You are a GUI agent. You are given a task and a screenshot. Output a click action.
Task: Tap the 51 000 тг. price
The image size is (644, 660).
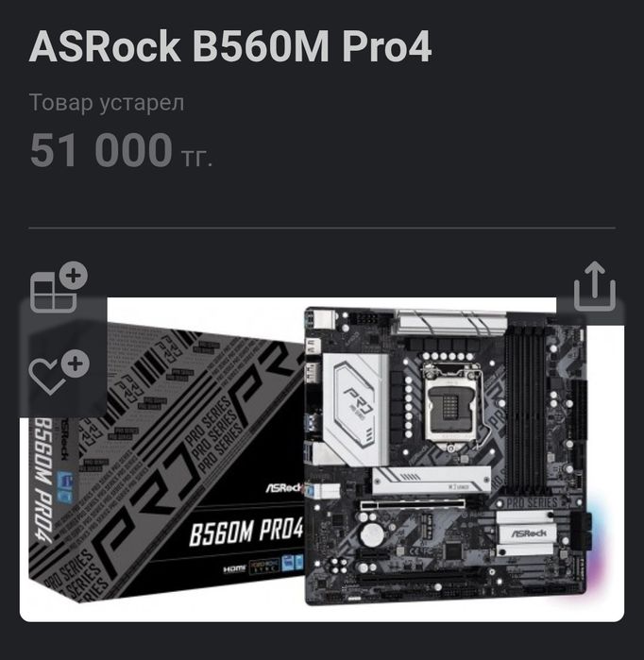[121, 150]
